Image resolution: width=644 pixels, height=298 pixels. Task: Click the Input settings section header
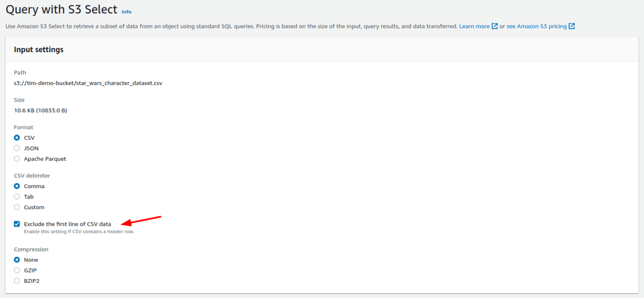click(39, 49)
